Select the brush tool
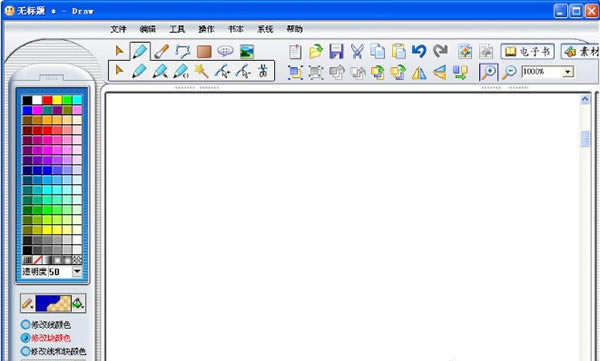This screenshot has width=600, height=361. pos(161,51)
